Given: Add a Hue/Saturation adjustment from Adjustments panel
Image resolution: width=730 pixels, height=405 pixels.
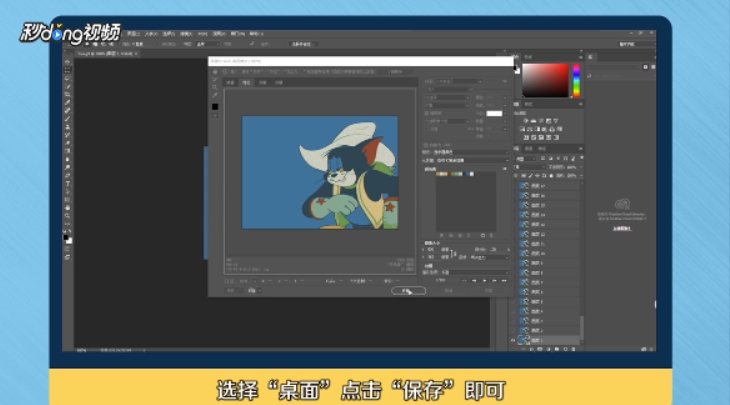Looking at the screenshot, I should coord(522,129).
